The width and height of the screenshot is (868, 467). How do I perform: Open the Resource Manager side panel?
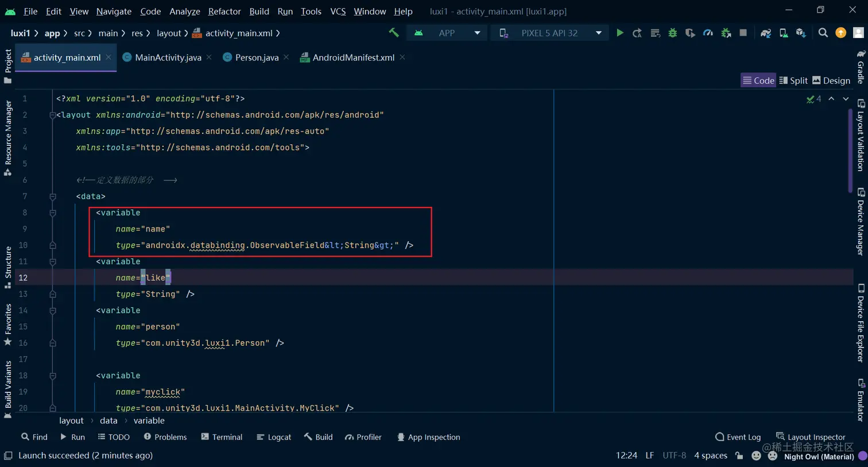point(8,138)
